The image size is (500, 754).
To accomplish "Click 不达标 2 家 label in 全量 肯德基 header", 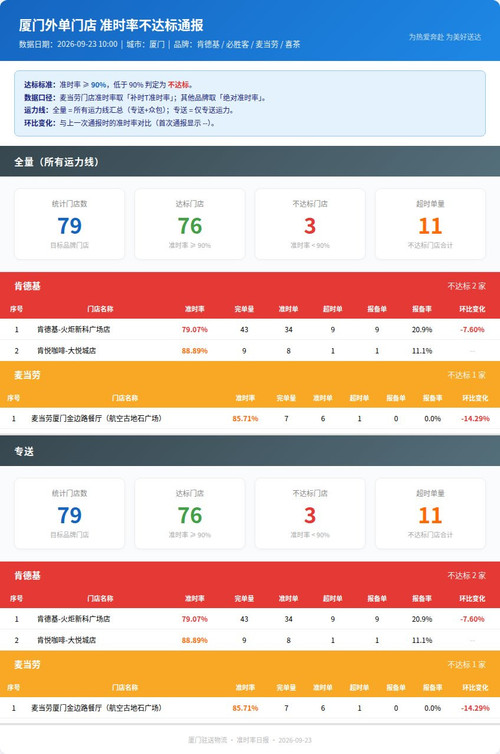I will point(466,286).
